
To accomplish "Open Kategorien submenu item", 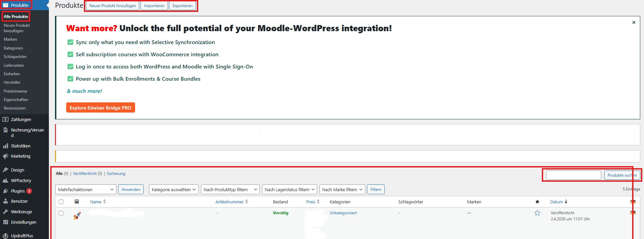I will pos(13,48).
